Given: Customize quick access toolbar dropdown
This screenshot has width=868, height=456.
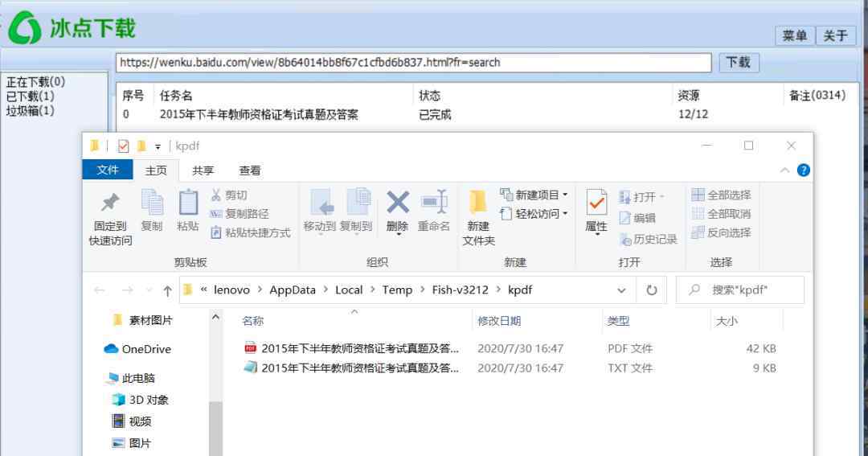Looking at the screenshot, I should click(158, 147).
